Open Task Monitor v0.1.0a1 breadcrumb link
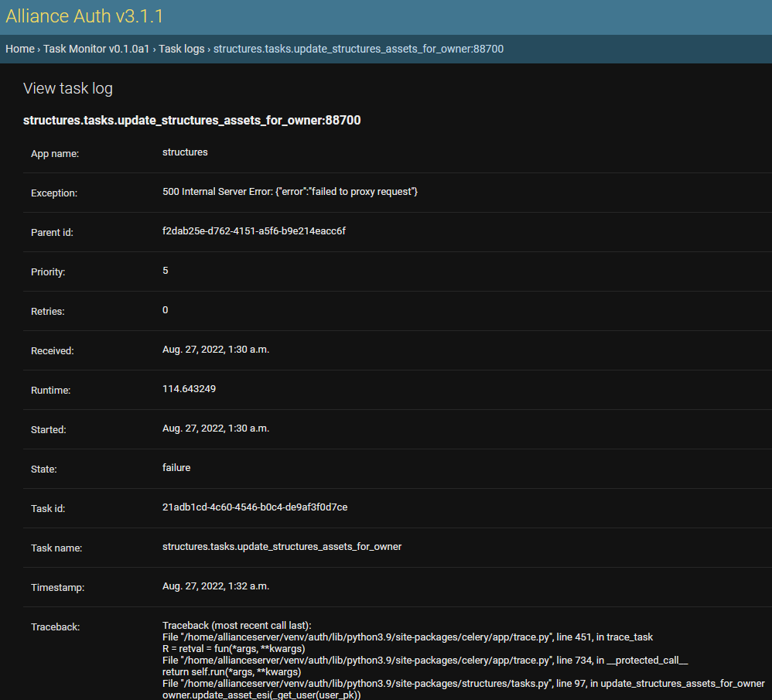This screenshot has height=700, width=772. pyautogui.click(x=96, y=49)
